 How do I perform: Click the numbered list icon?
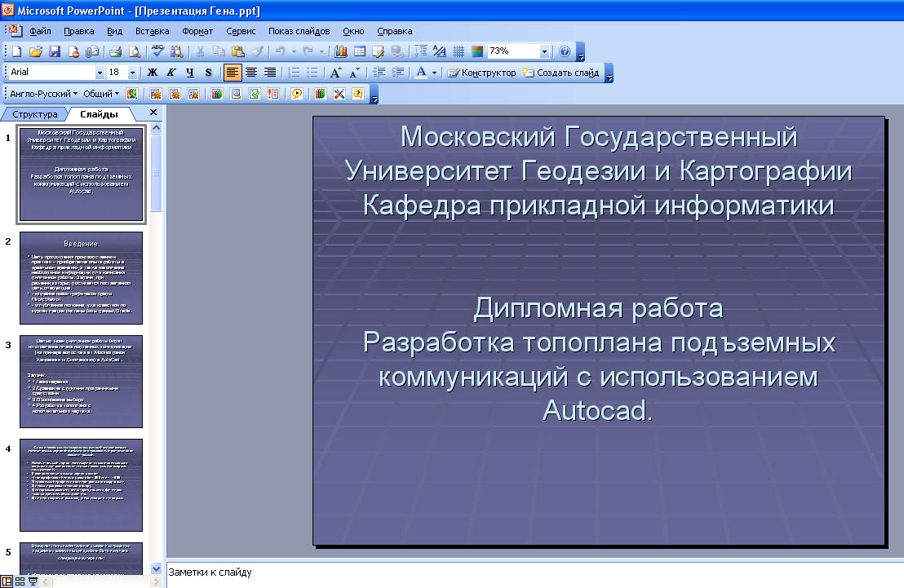click(x=294, y=73)
